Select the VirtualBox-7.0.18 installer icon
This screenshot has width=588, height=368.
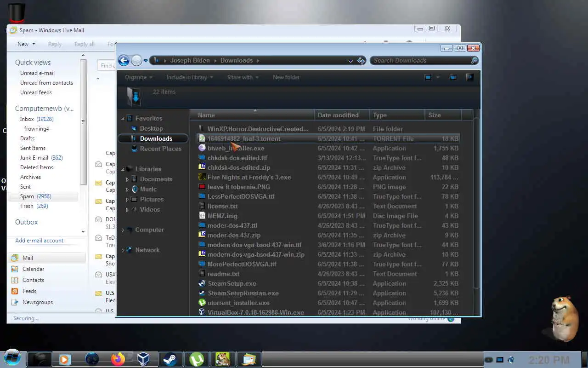202,312
